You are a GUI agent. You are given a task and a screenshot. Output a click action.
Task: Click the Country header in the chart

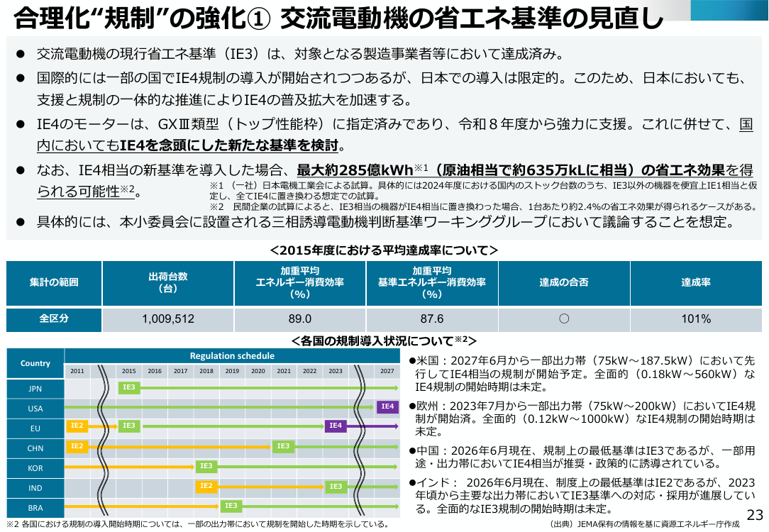pos(35,363)
